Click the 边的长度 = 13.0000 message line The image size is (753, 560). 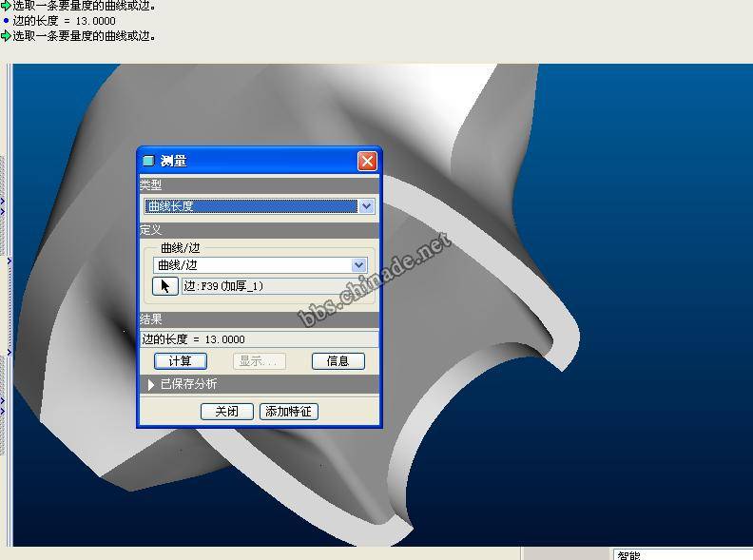(x=64, y=20)
